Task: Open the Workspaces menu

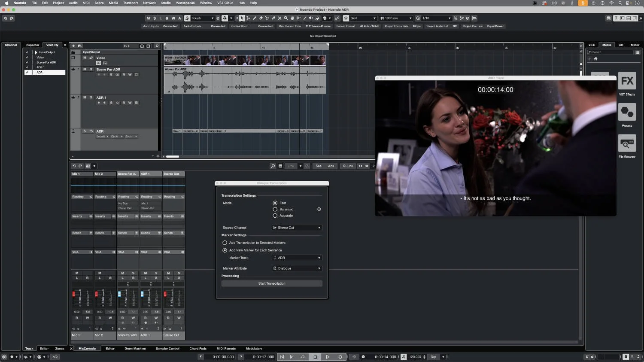Action: click(x=185, y=3)
